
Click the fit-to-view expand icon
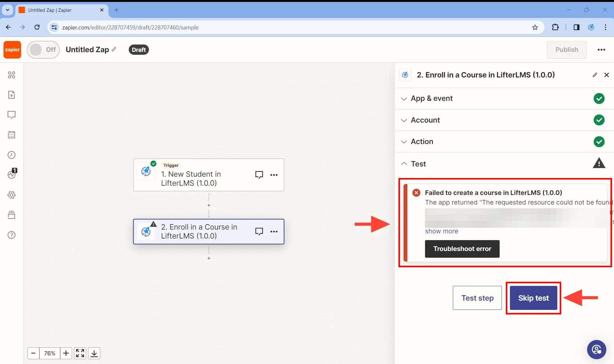coord(80,353)
